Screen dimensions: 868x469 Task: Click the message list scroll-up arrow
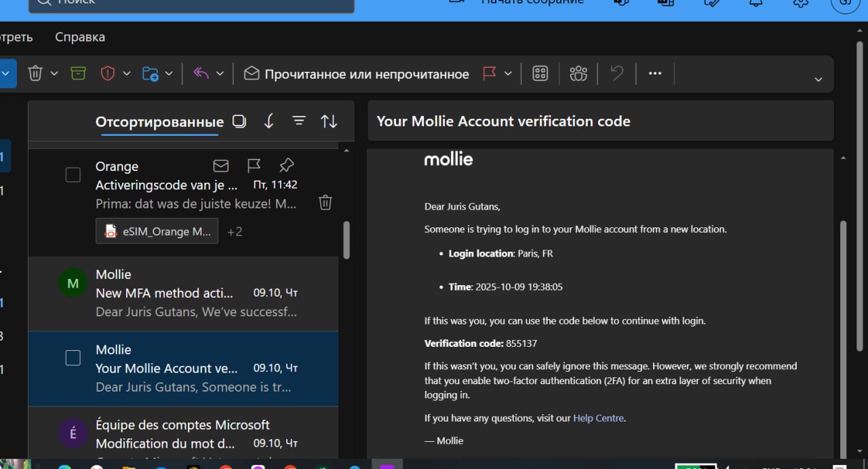pyautogui.click(x=347, y=150)
